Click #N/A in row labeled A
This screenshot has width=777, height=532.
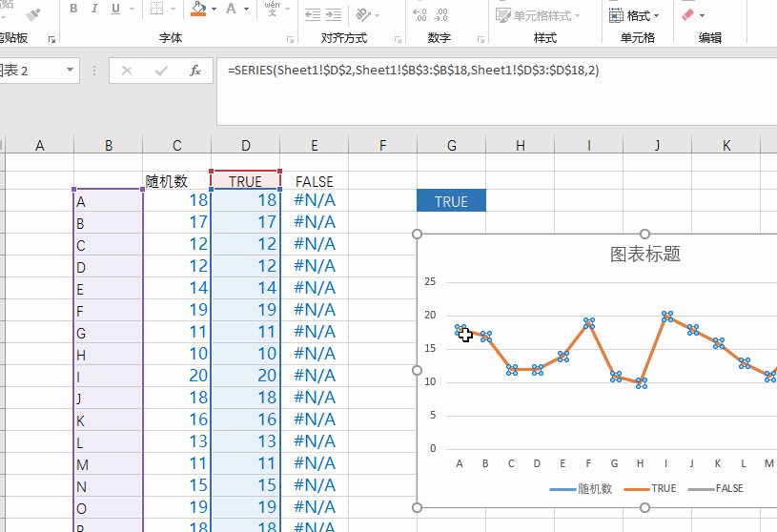(x=315, y=200)
